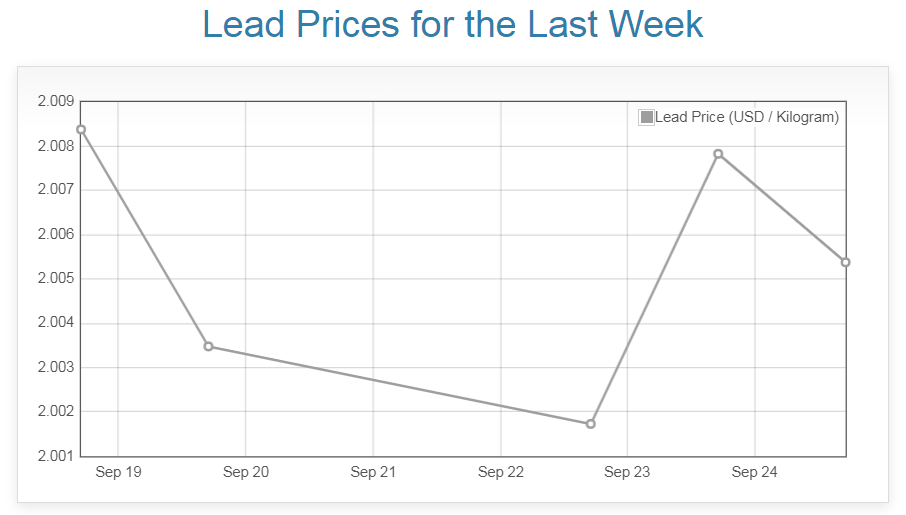
Task: Click the 2.009 y-axis label
Action: tap(55, 101)
